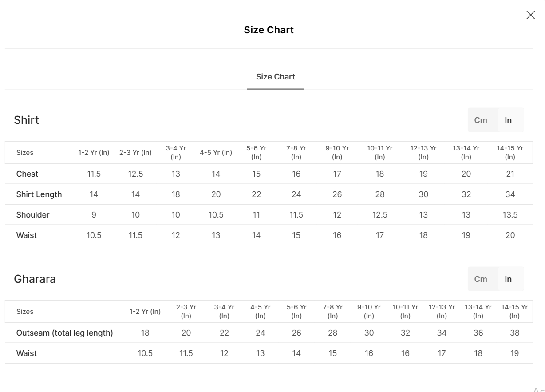Click Chest value 21 for 14-15 Yr
The image size is (545, 392).
510,174
